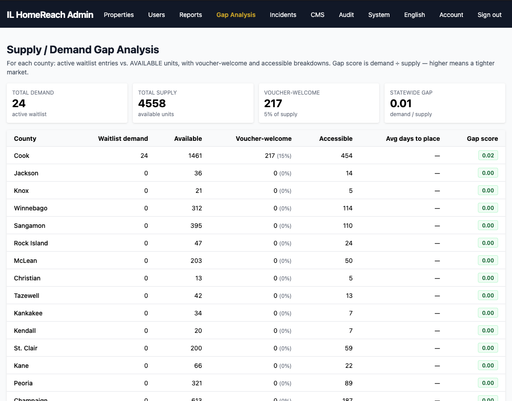Click the Available column header
The width and height of the screenshot is (512, 401).
pyautogui.click(x=188, y=139)
